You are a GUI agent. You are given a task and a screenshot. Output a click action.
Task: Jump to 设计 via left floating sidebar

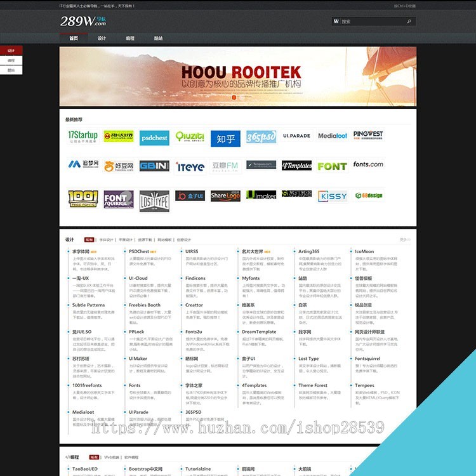coord(11,50)
